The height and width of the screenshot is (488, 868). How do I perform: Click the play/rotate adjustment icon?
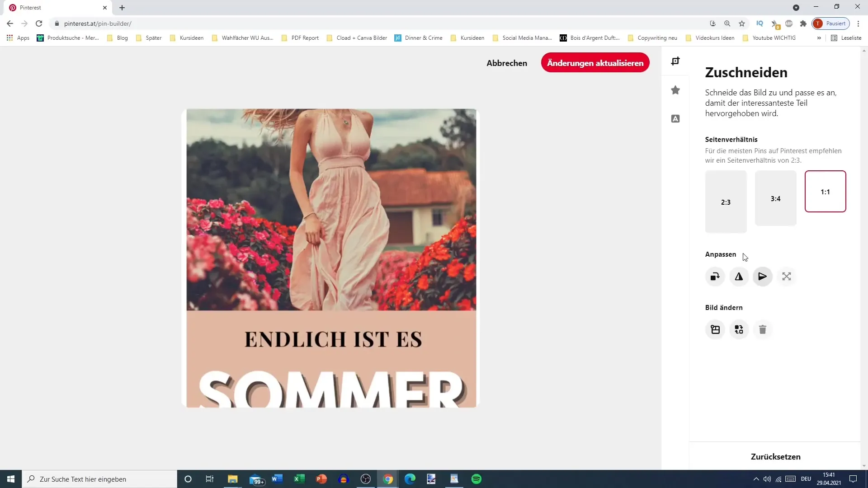(x=764, y=277)
